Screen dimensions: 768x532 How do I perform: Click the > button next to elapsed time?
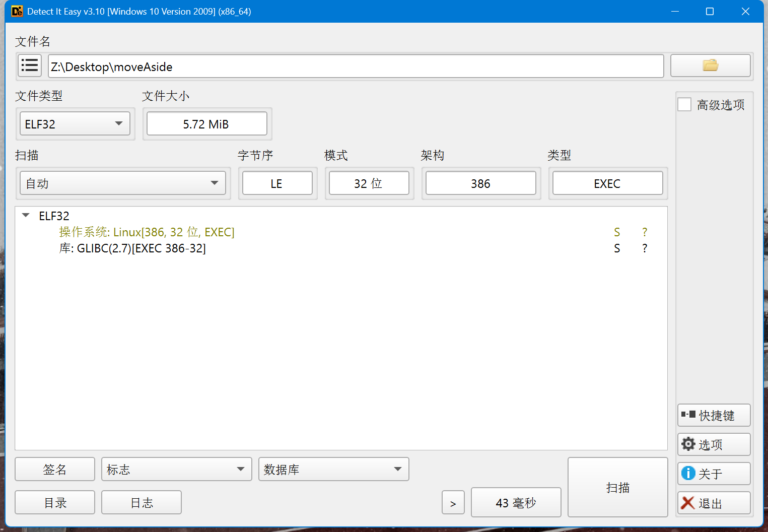coord(453,502)
